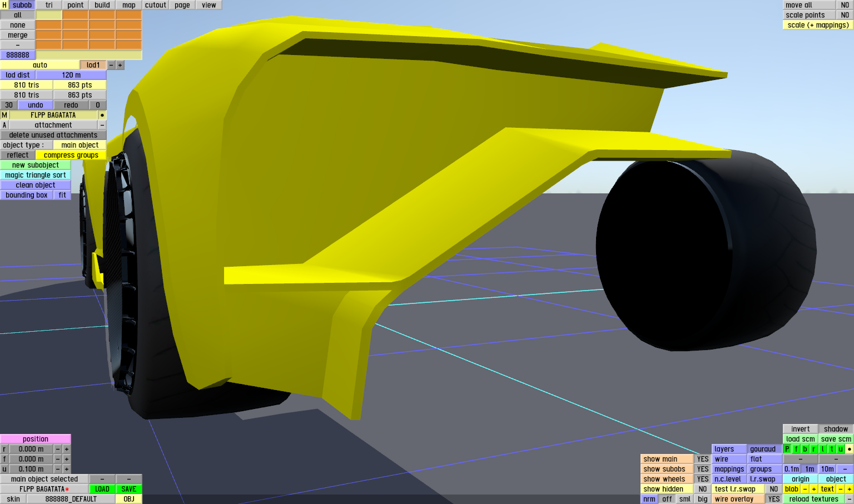Viewport: 854px width, 504px height.
Task: Click clean object button
Action: [36, 185]
